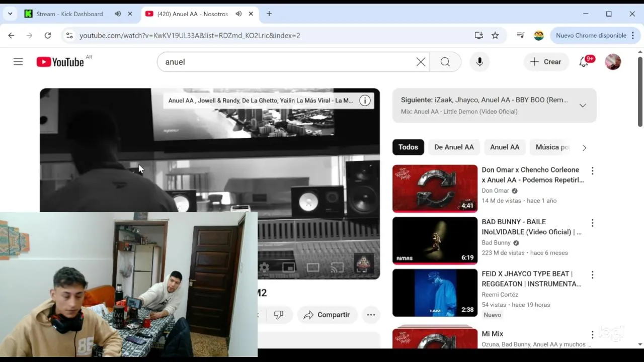Filter by Anuel AA chip
Screen dimensions: 644x362
point(505,147)
